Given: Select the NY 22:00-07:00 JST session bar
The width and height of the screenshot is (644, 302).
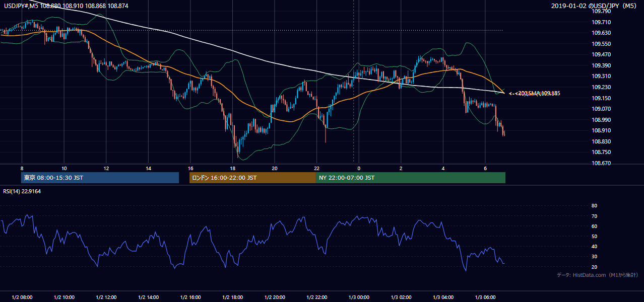Looking at the screenshot, I should tap(411, 178).
